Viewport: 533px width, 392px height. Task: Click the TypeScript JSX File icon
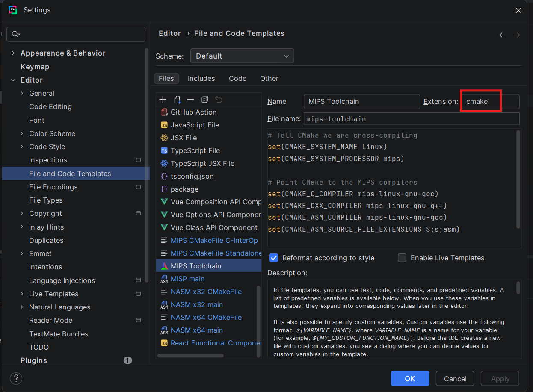[x=164, y=163]
